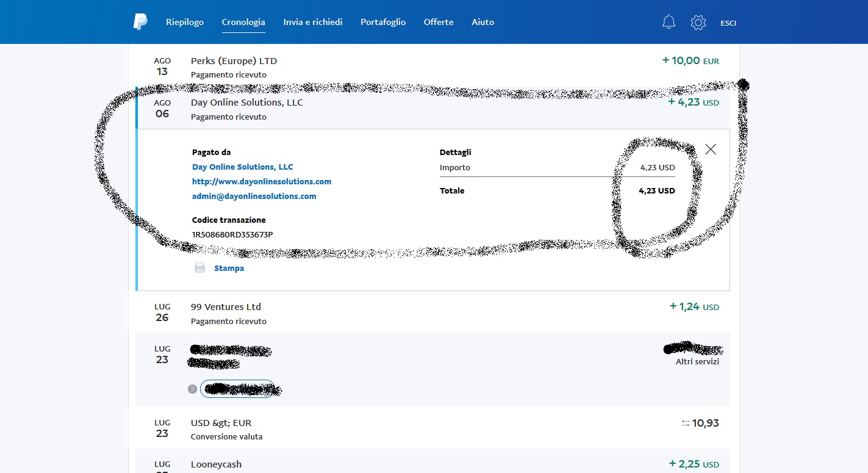Click the AGO 13 date
Screen dimensions: 868x473
click(162, 67)
